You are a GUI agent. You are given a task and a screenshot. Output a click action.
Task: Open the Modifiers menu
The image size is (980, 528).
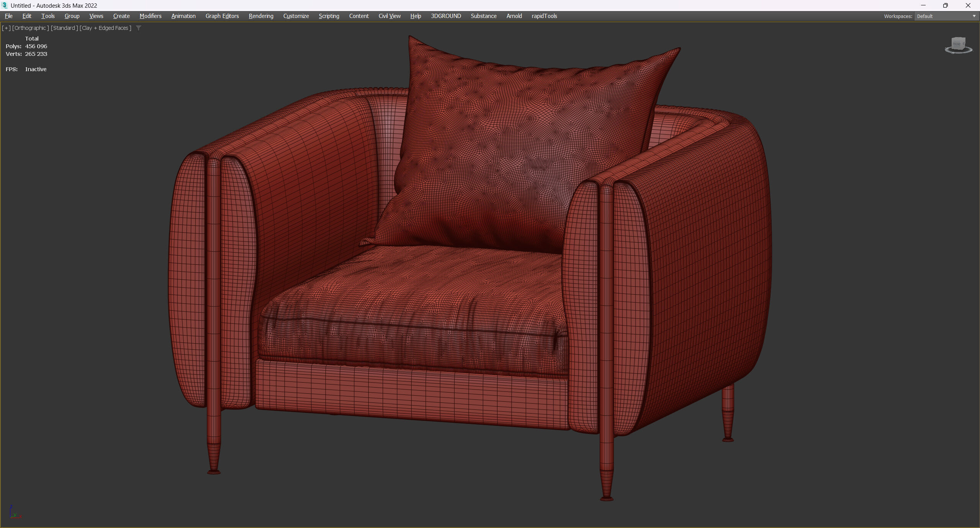tap(151, 16)
